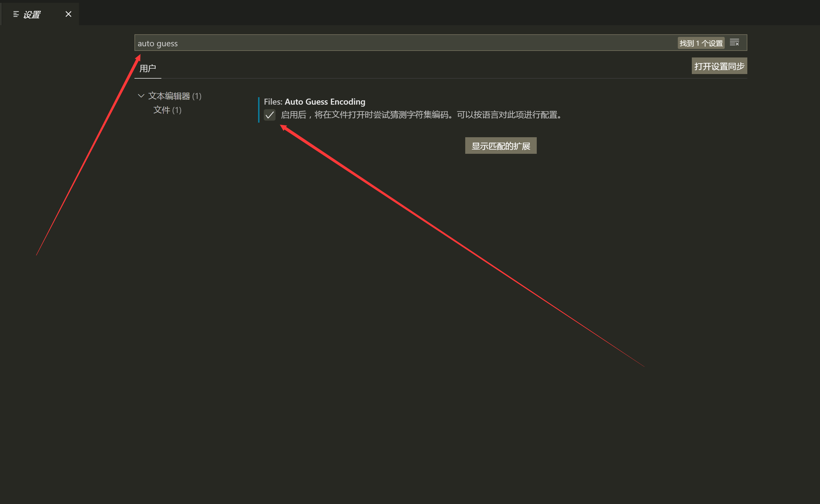Click the 找到 1 个设置 count badge
This screenshot has width=820, height=504.
pyautogui.click(x=701, y=43)
